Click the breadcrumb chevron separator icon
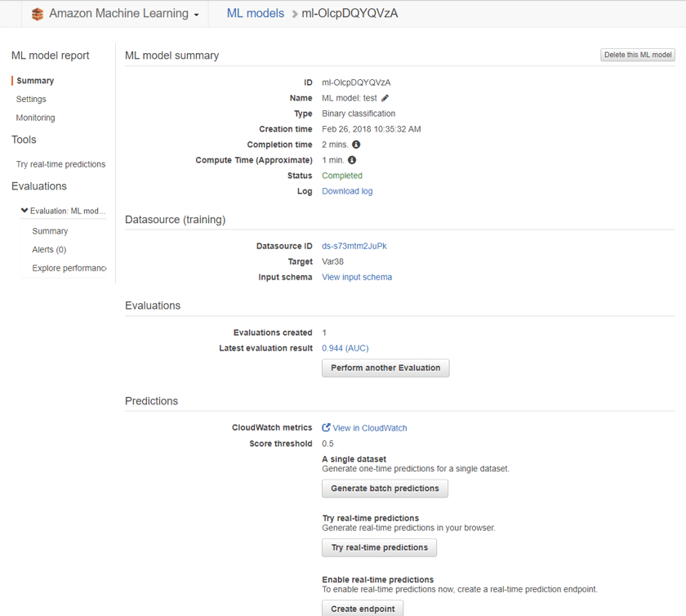The width and height of the screenshot is (686, 616). pos(295,14)
